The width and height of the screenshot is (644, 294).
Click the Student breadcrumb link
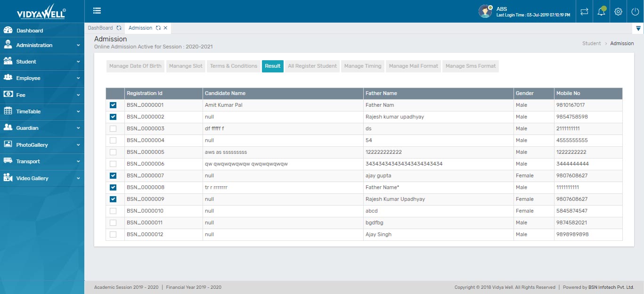click(591, 43)
